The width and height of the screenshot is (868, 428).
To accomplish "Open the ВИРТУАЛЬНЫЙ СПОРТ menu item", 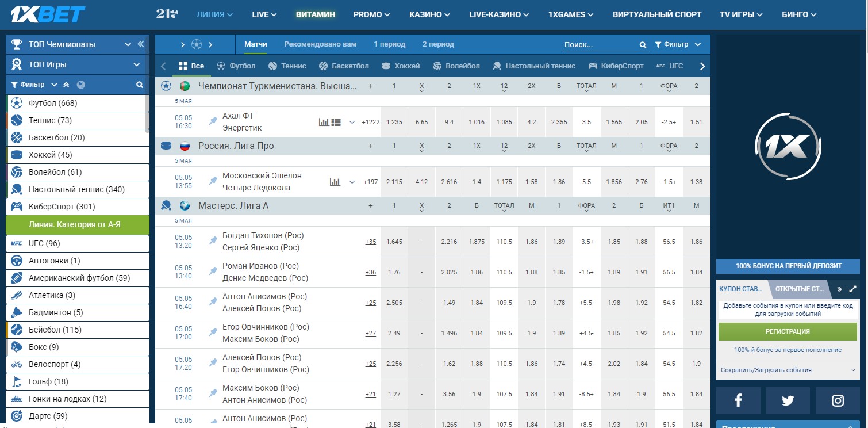I will tap(657, 14).
